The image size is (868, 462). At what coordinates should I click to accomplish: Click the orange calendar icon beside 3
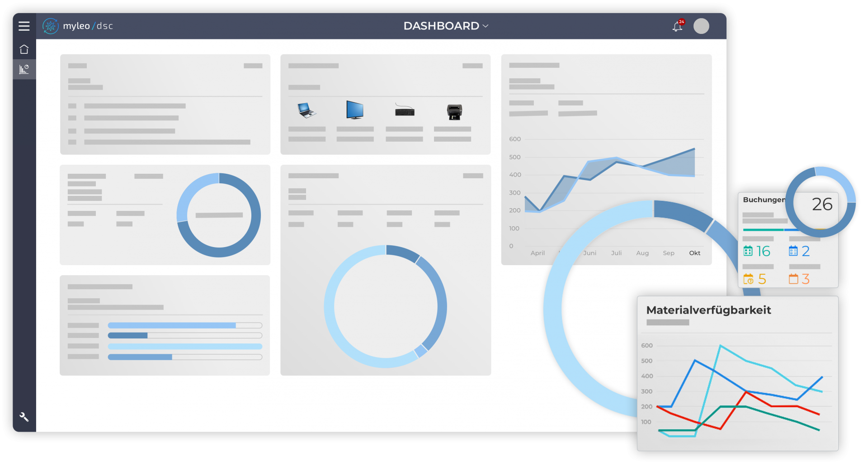click(793, 279)
